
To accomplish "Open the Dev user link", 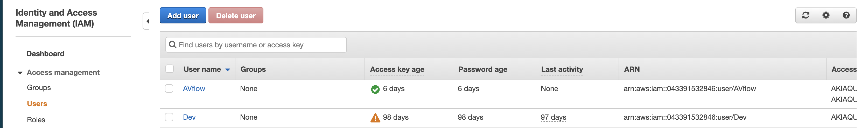I will click(x=189, y=117).
